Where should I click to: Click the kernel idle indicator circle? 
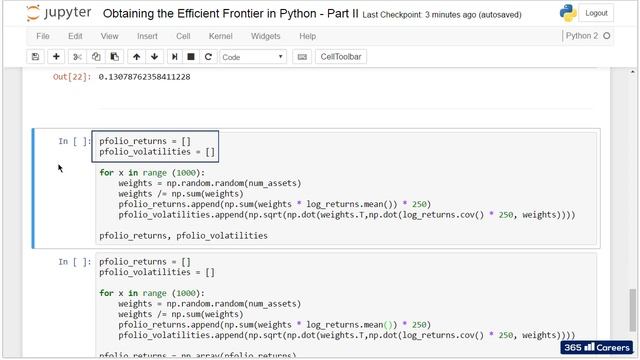coord(607,36)
